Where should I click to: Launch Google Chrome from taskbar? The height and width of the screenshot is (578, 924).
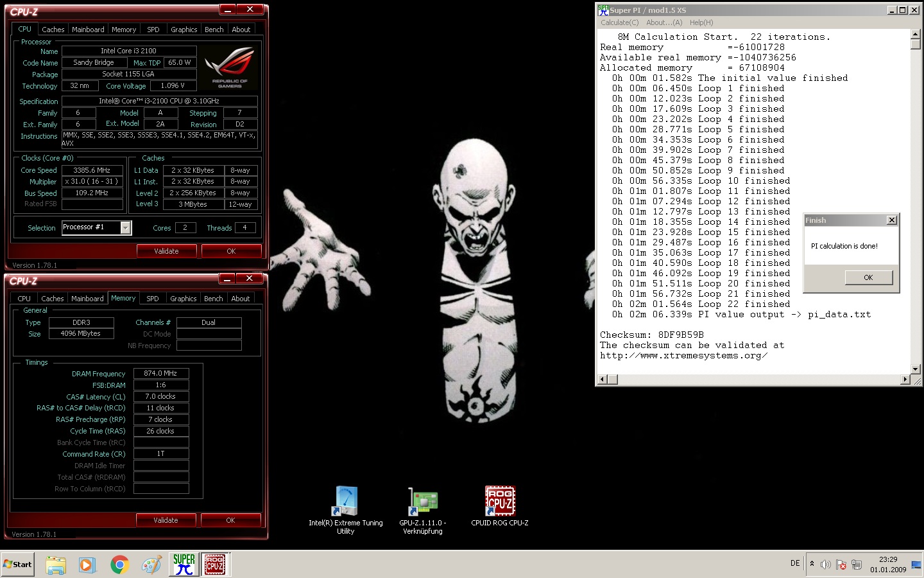(119, 565)
